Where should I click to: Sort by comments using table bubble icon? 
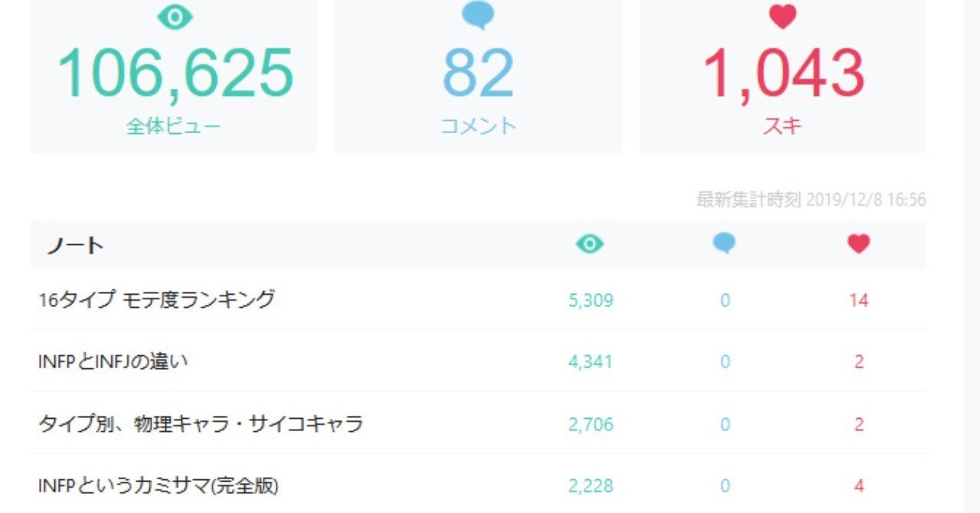(x=724, y=243)
